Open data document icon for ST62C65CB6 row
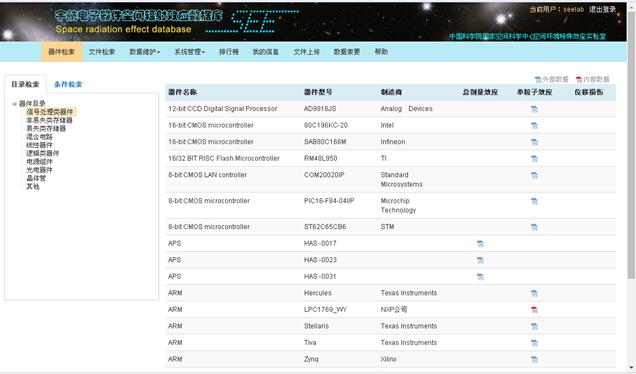Image resolution: width=636 pixels, height=374 pixels. click(x=534, y=227)
